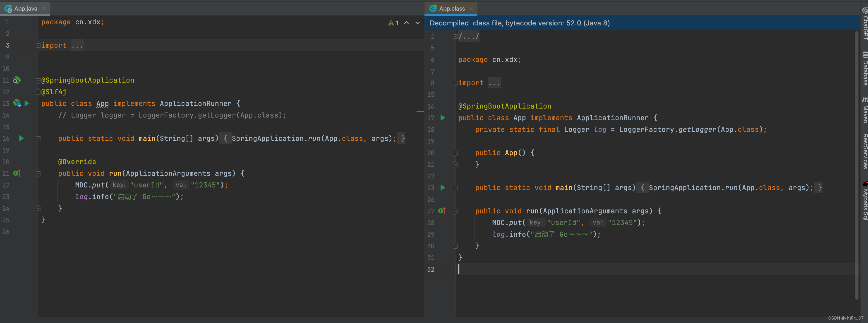Click the 'val:' parameter hint in App.class
Viewport: 868px width, 323px height.
tap(598, 223)
